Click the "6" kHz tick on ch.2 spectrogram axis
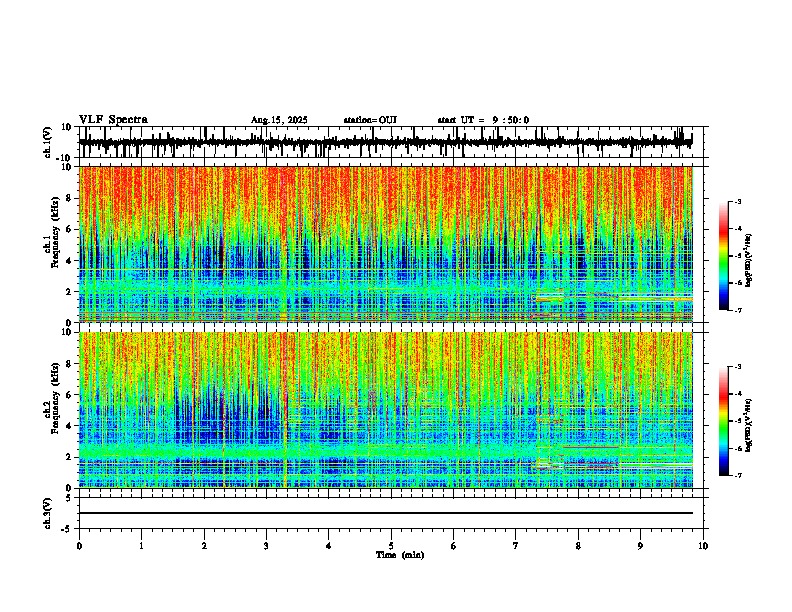This screenshot has width=792, height=612. coord(70,395)
